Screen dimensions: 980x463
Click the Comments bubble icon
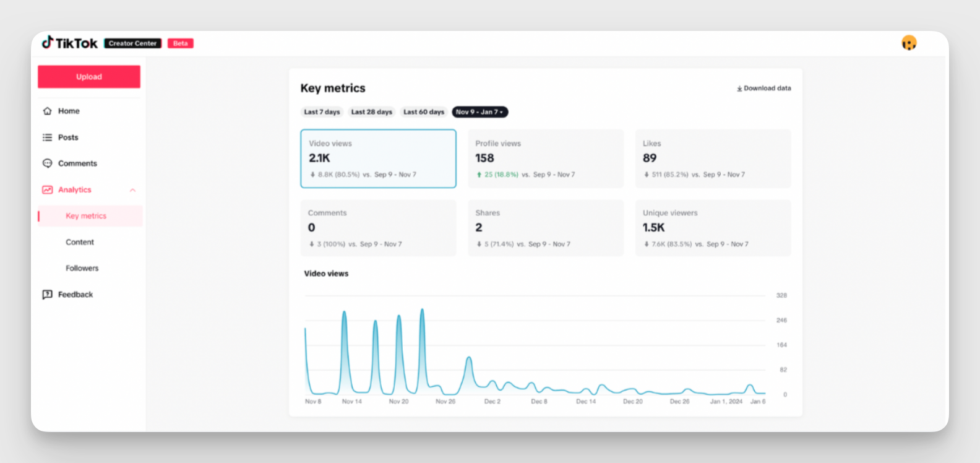[x=47, y=163]
